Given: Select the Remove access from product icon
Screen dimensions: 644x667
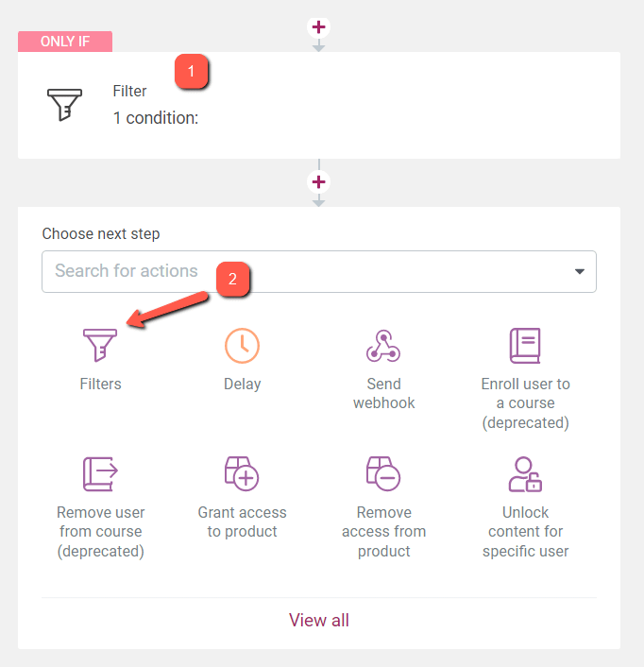Looking at the screenshot, I should point(383,474).
